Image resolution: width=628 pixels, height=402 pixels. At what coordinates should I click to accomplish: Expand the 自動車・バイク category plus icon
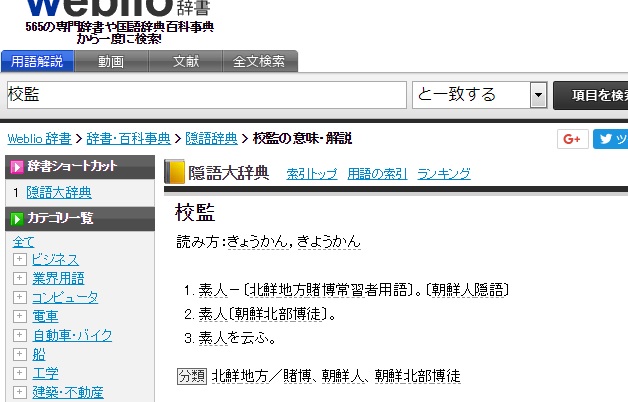pos(19,336)
